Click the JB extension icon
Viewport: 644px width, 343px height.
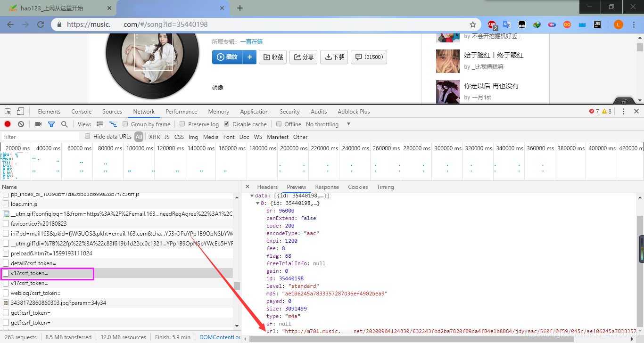[x=597, y=24]
